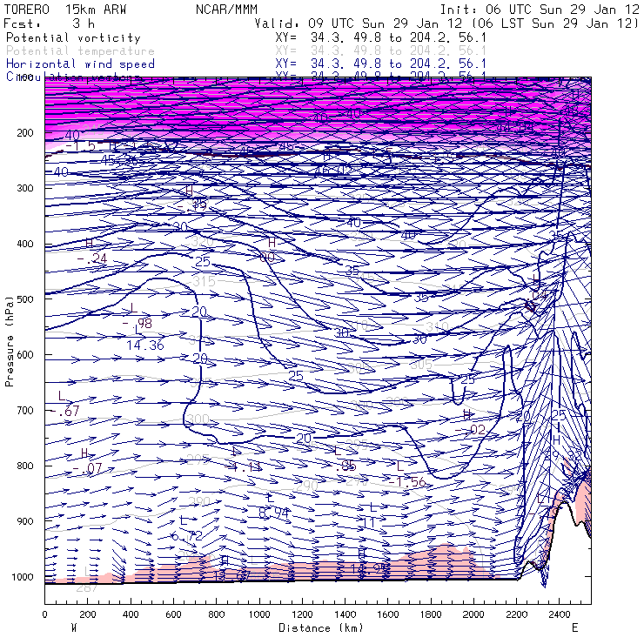
Task: Click the 1200 tick on distance axis
Action: click(302, 614)
